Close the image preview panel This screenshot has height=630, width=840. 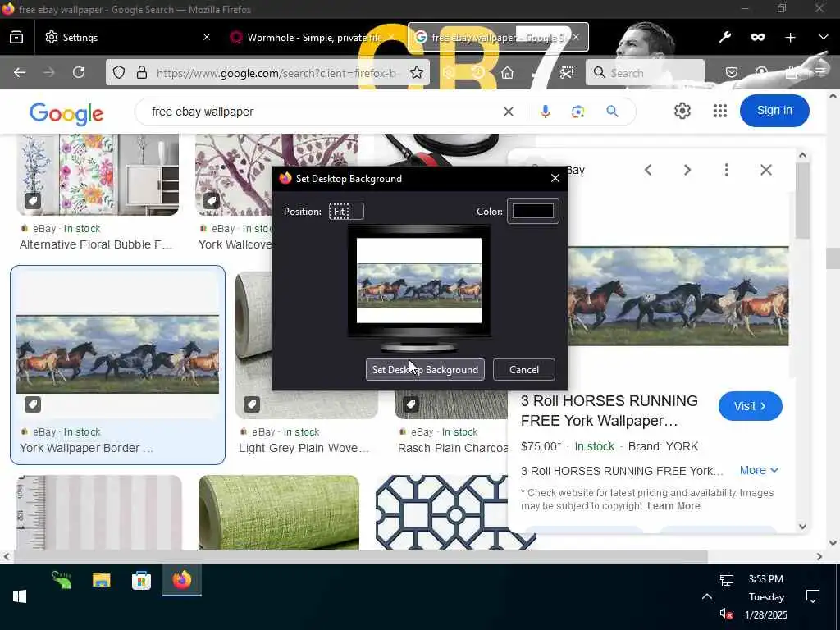coord(766,171)
